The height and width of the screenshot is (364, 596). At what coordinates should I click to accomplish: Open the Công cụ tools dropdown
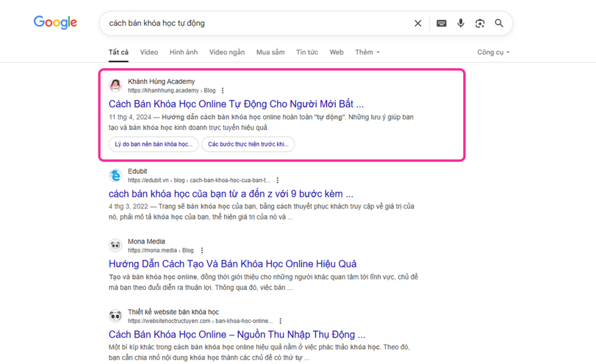coord(494,52)
